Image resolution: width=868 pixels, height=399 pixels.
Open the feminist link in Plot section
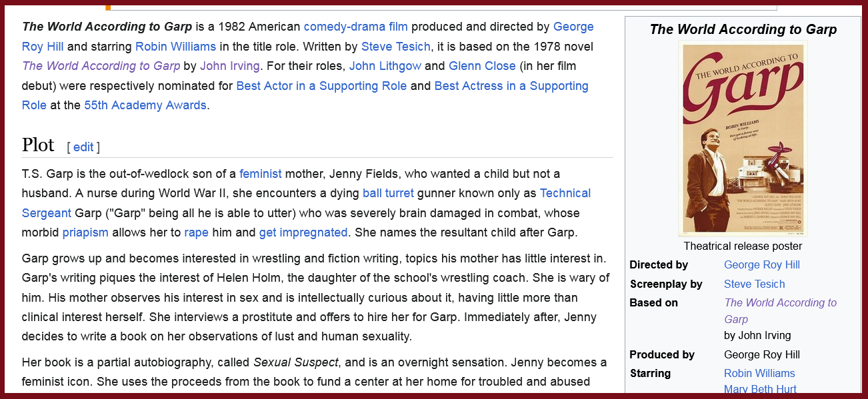tap(261, 174)
